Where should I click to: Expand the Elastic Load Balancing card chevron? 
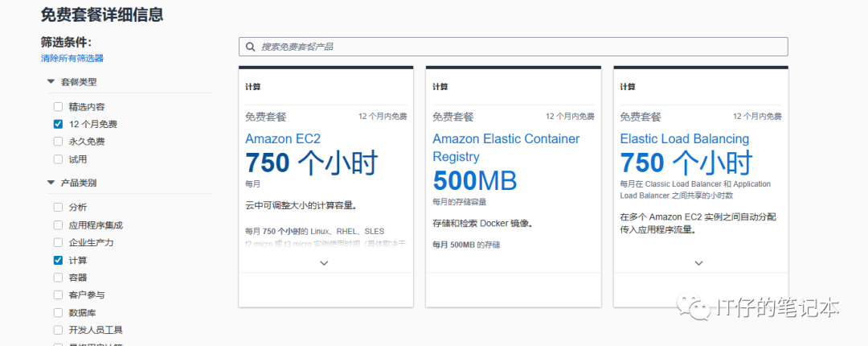pyautogui.click(x=698, y=263)
